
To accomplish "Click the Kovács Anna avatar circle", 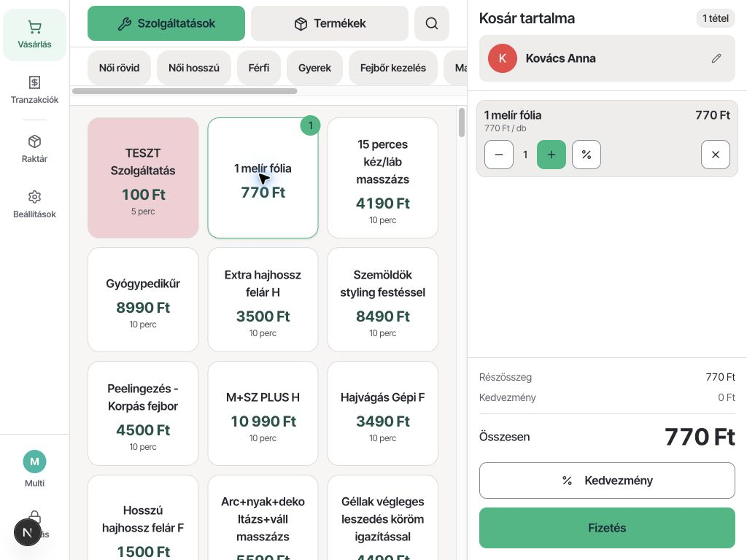I will pyautogui.click(x=502, y=58).
